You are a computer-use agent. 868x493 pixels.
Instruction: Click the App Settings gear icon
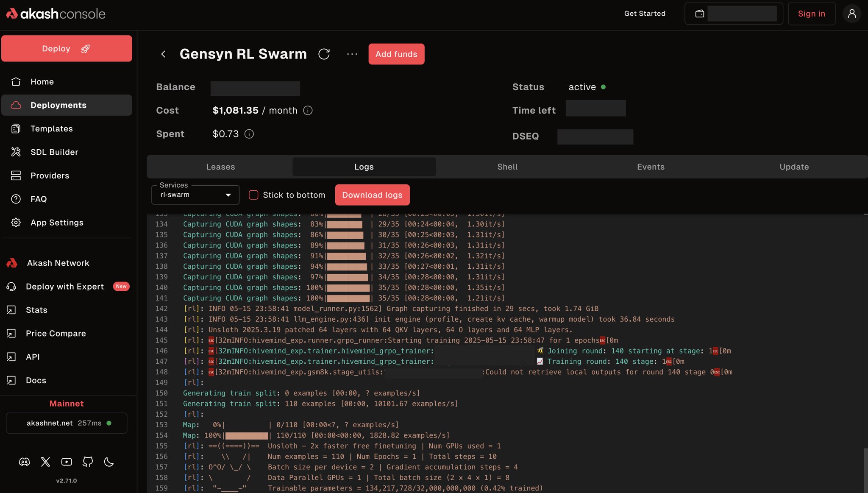pos(16,223)
